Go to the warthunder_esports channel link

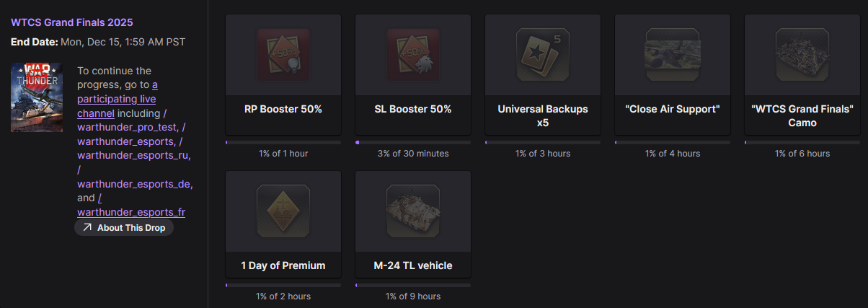tap(125, 141)
